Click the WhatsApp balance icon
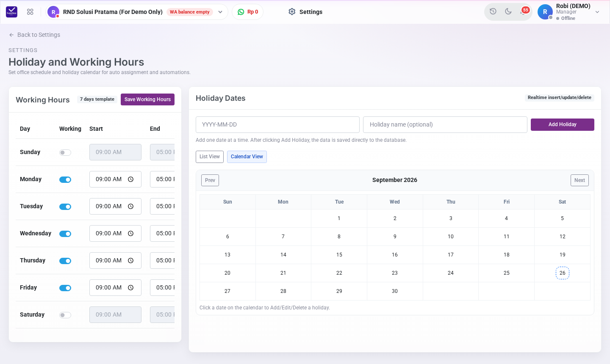Viewport: 610px width, 364px height. [241, 12]
